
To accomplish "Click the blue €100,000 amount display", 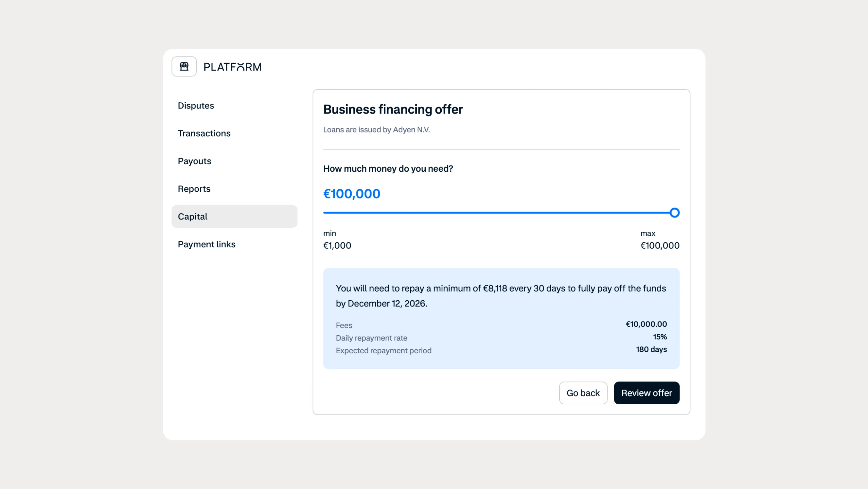I will click(352, 193).
